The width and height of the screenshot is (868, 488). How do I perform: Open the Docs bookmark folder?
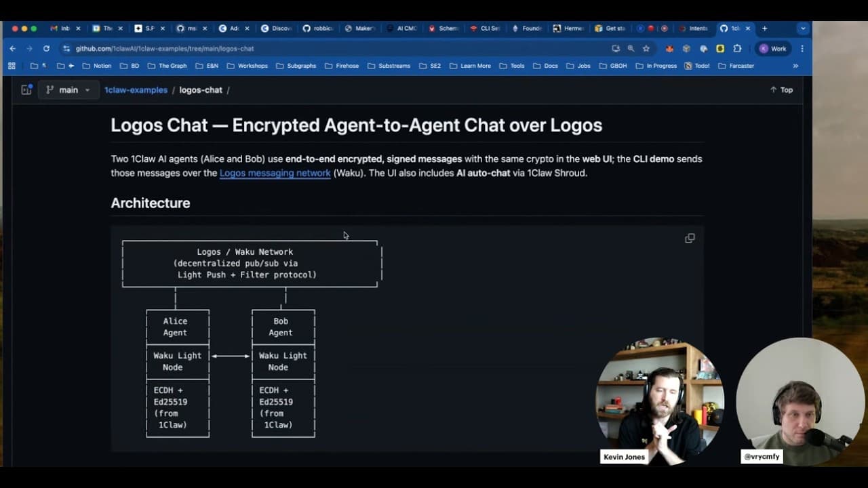click(545, 66)
